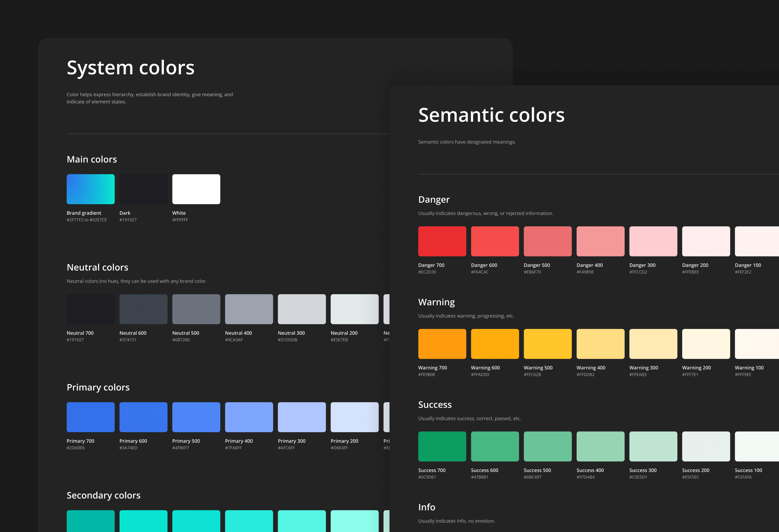Click the Semantic colors heading
The width and height of the screenshot is (779, 532).
coord(491,115)
